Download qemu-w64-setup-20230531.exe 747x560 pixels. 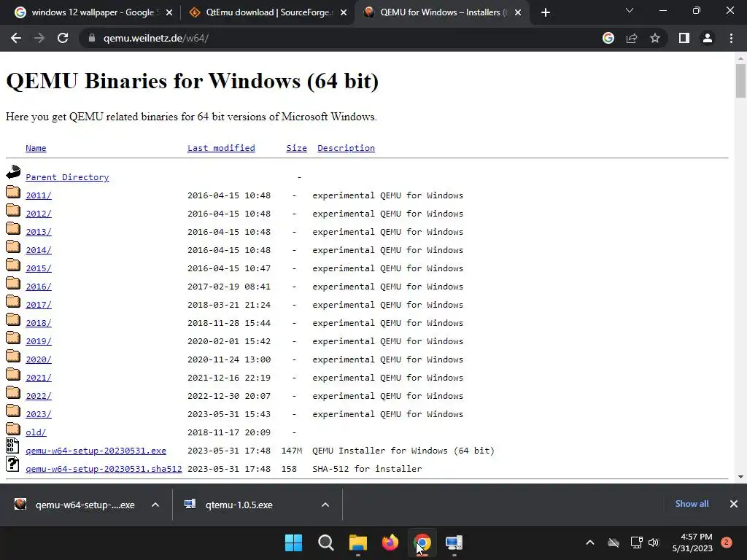[96, 451]
